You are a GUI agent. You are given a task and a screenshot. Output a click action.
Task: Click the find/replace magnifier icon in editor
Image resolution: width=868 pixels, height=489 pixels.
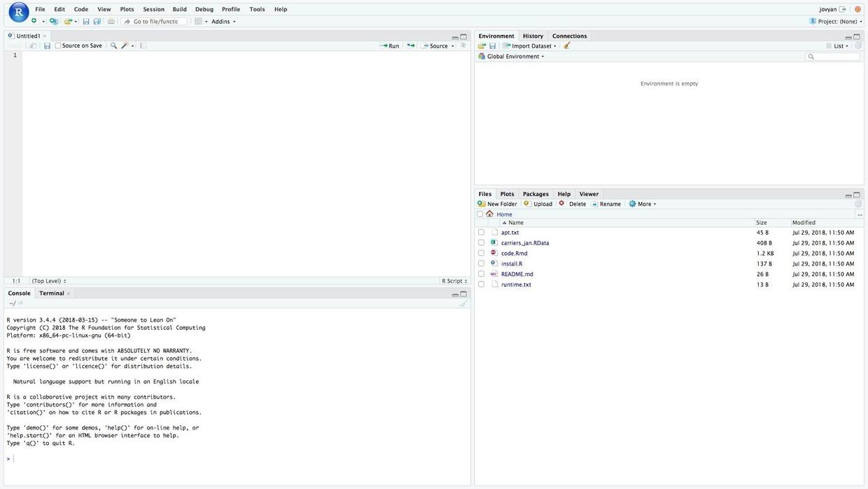(x=113, y=46)
